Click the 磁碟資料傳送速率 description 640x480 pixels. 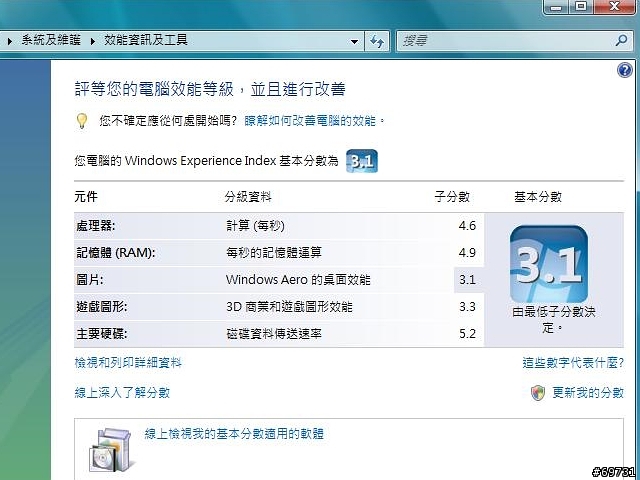click(274, 333)
